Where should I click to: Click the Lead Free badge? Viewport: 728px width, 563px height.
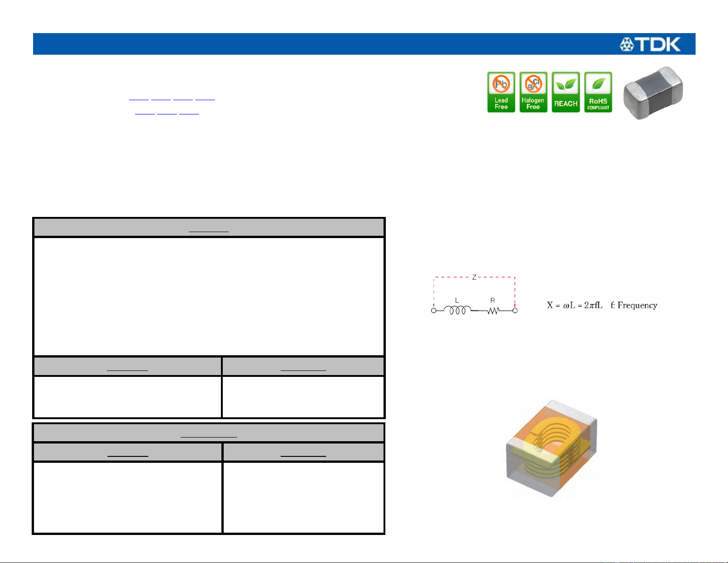501,92
